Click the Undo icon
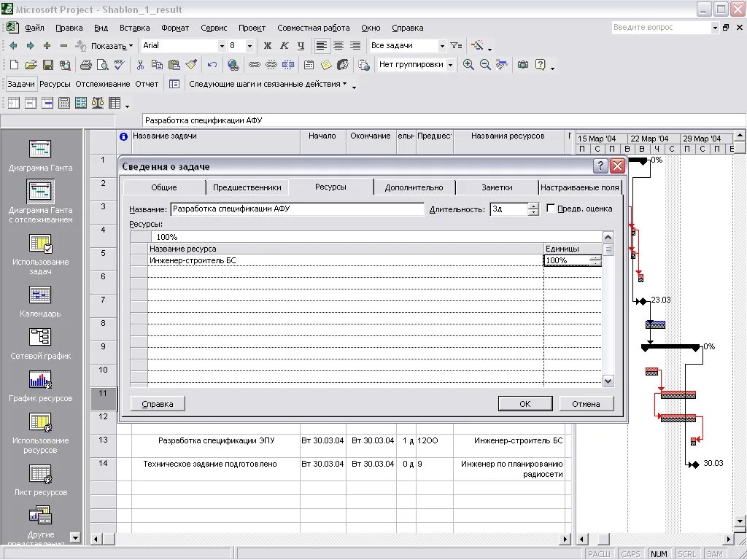Screen dimensions: 747x560 tap(212, 65)
